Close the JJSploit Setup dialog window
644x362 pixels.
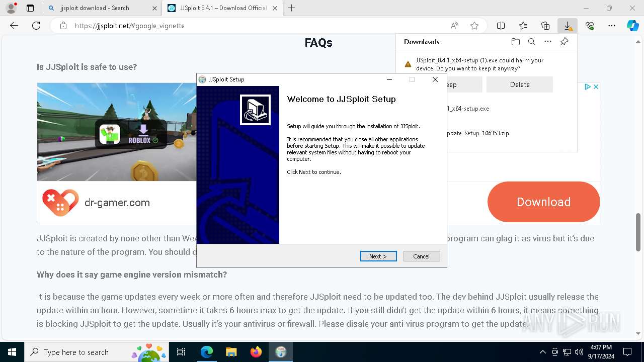(x=435, y=79)
